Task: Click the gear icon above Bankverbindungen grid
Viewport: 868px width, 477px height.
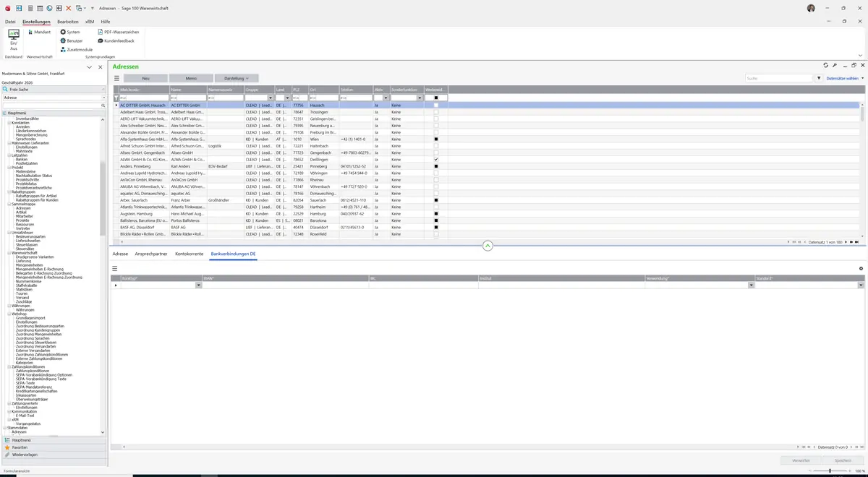Action: click(861, 268)
